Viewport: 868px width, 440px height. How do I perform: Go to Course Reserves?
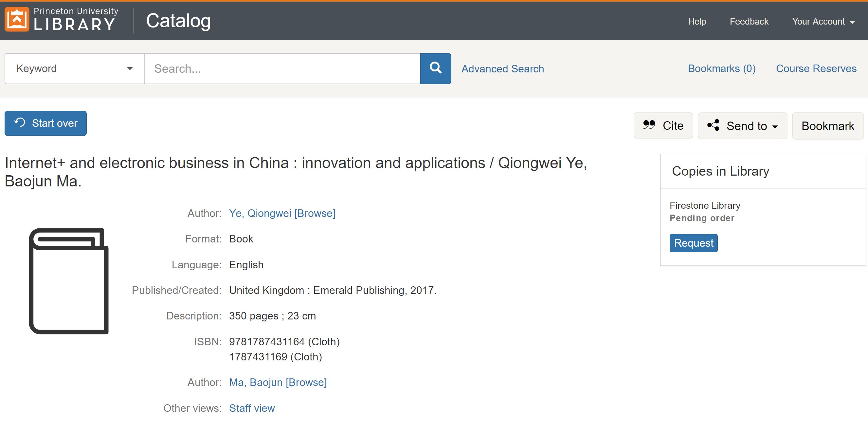pyautogui.click(x=816, y=68)
